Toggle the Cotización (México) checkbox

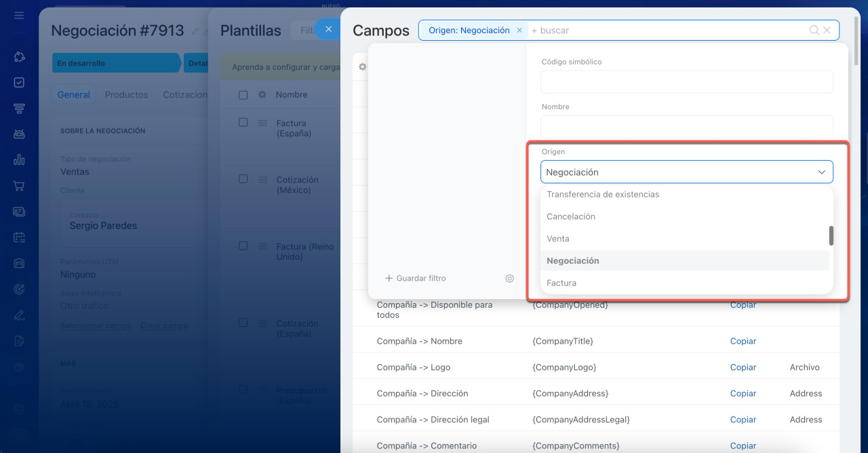(x=243, y=179)
